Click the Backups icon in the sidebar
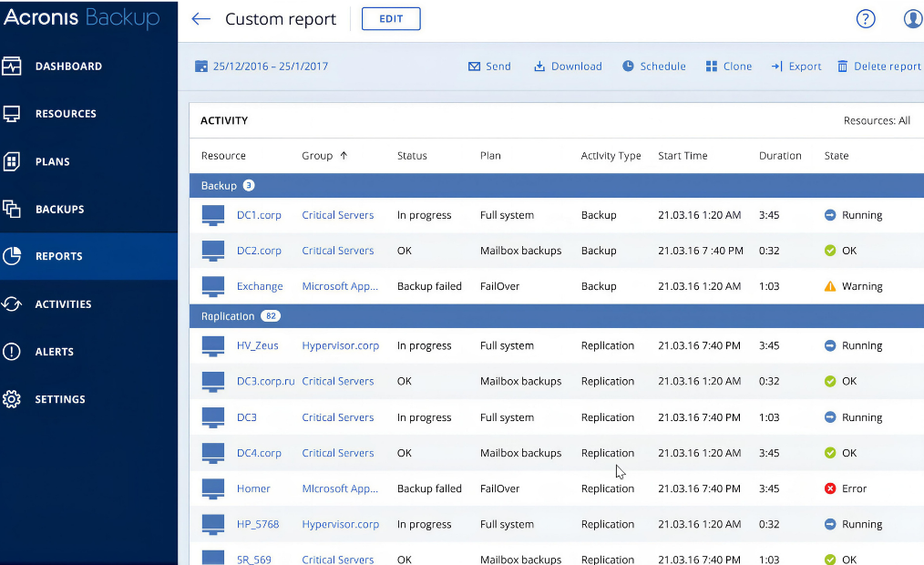Viewport: 924px width, 565px height. (11, 209)
